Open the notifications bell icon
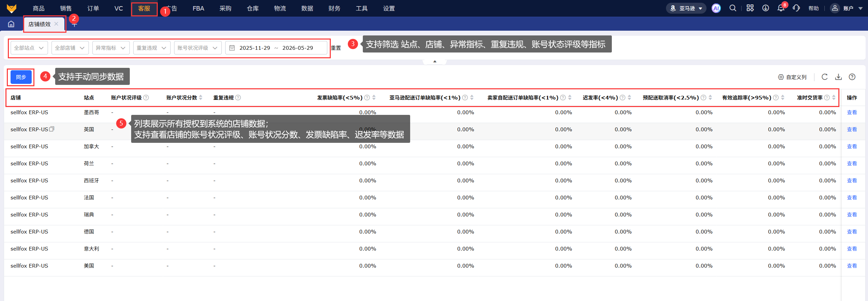 click(x=781, y=8)
